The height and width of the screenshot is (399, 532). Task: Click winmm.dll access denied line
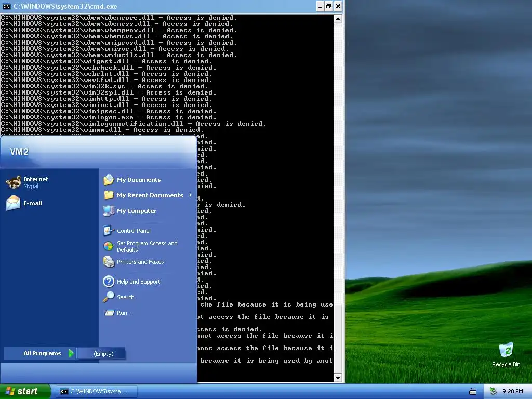(x=102, y=130)
